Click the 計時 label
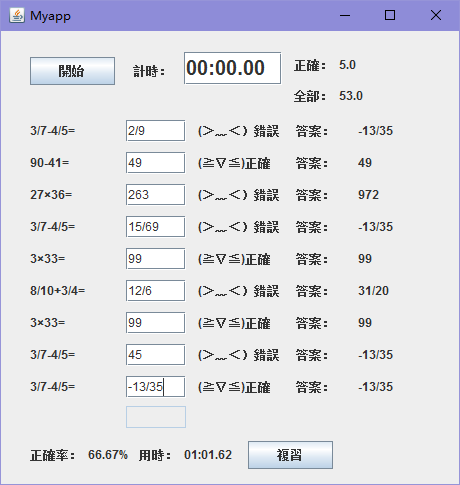 pyautogui.click(x=149, y=71)
